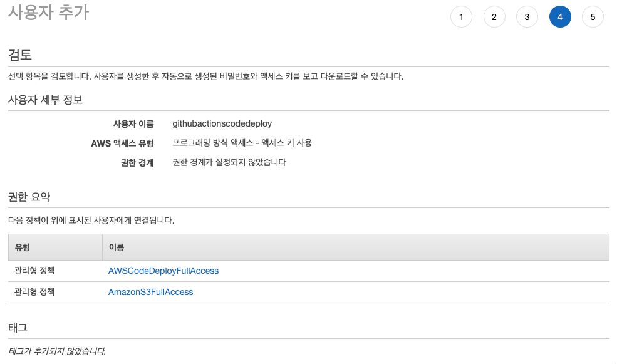Jump to wizard step 5 circle
This screenshot has width=617, height=364.
click(593, 17)
